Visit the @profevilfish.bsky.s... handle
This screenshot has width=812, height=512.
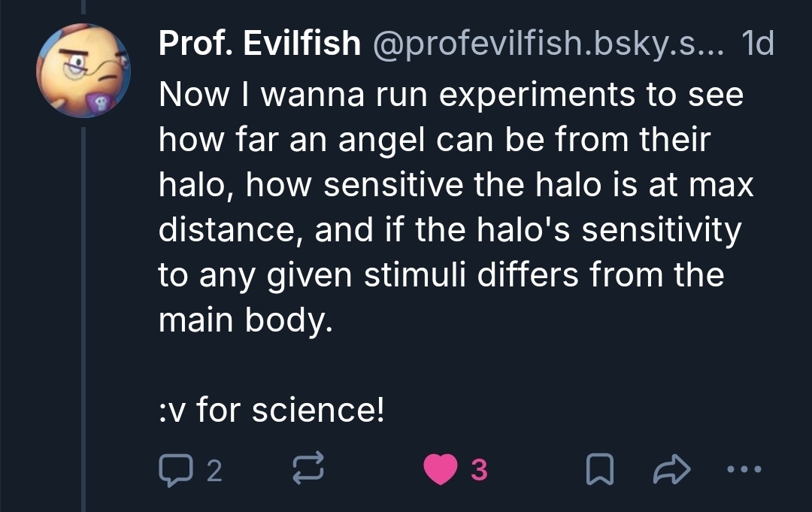(548, 45)
